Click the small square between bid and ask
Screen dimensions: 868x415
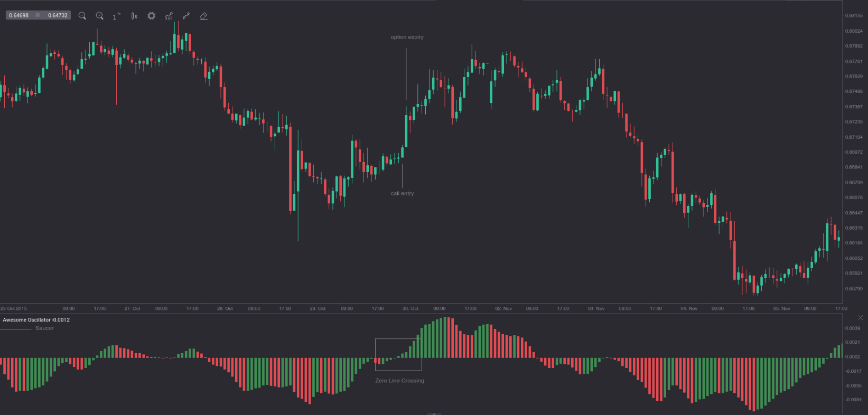tap(38, 15)
